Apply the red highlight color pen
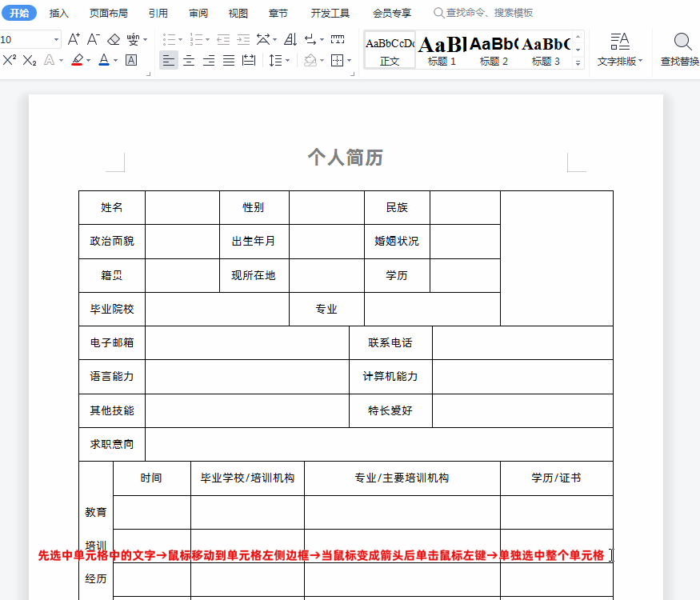This screenshot has width=700, height=600. coord(78,60)
